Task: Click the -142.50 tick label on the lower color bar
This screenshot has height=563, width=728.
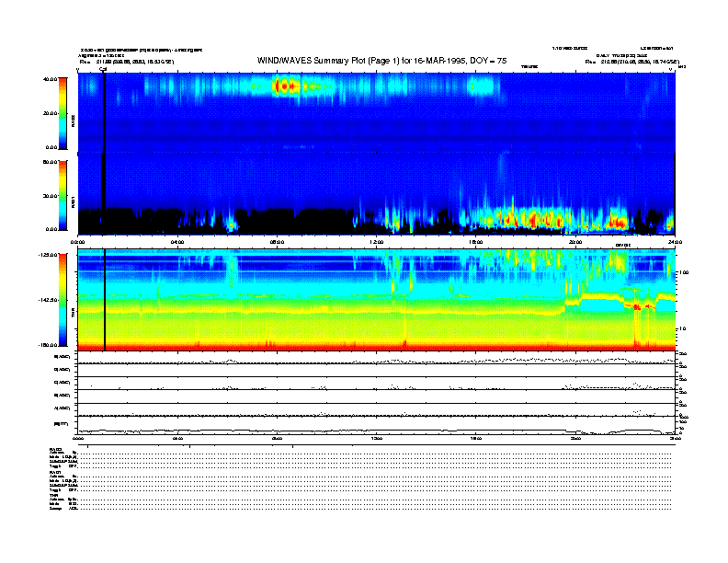Action: [48, 300]
